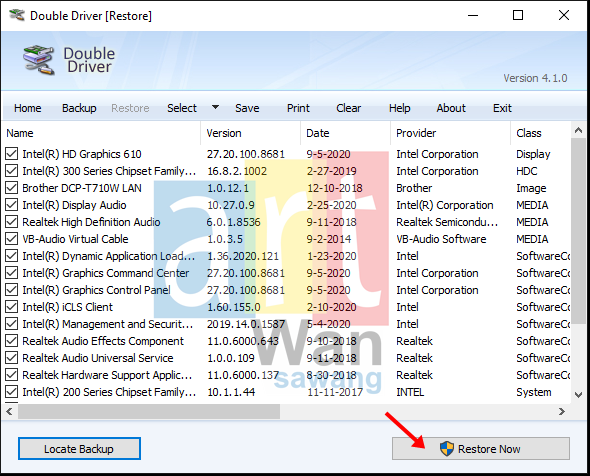Click the horizontal scrollbar right arrow
Screen dimensions: 590x476
coord(562,412)
